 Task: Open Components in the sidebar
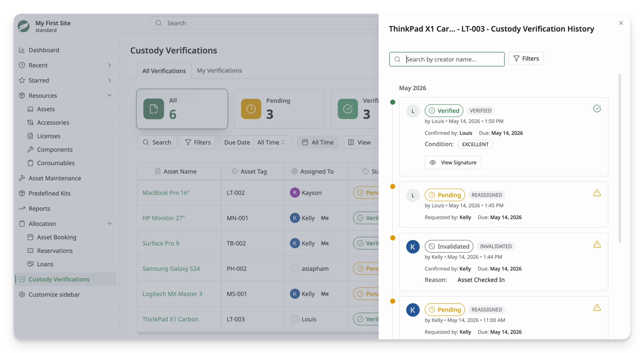point(55,149)
